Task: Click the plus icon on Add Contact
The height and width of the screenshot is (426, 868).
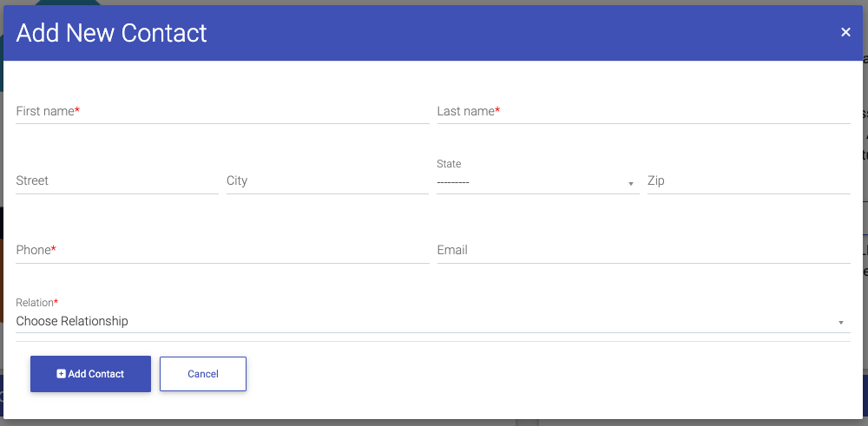Action: [x=61, y=374]
